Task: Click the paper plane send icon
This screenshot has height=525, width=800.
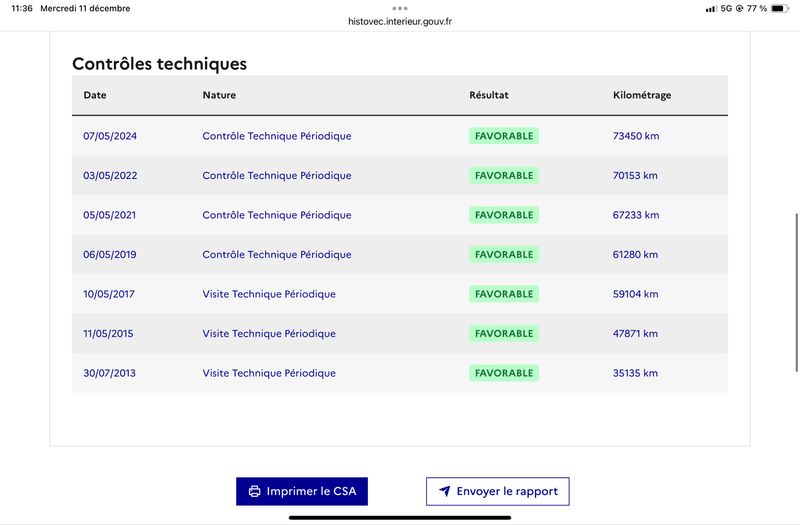Action: [x=445, y=491]
